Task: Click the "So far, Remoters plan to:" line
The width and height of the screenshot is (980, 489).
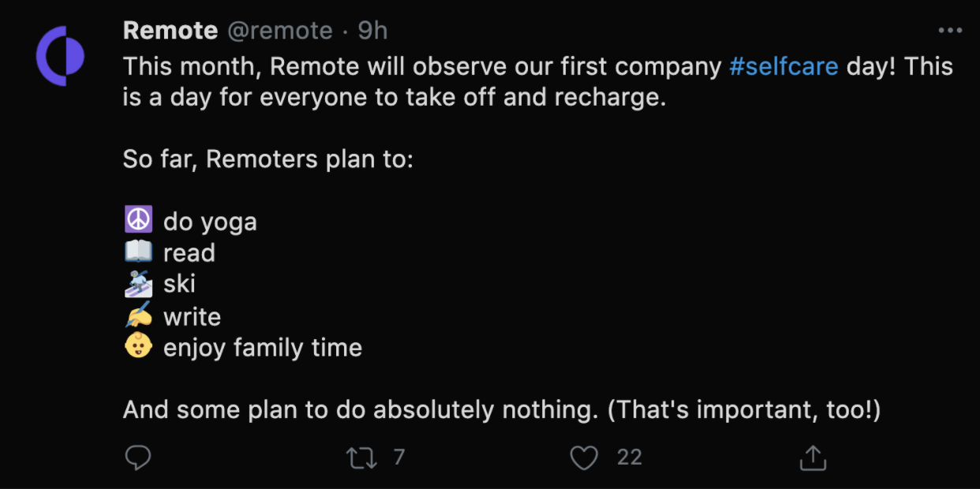Action: coord(267,159)
